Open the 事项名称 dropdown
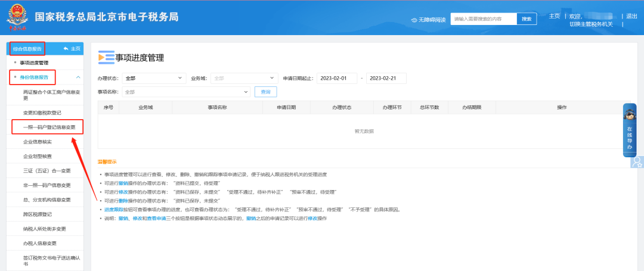This screenshot has height=271, width=644. (x=185, y=92)
